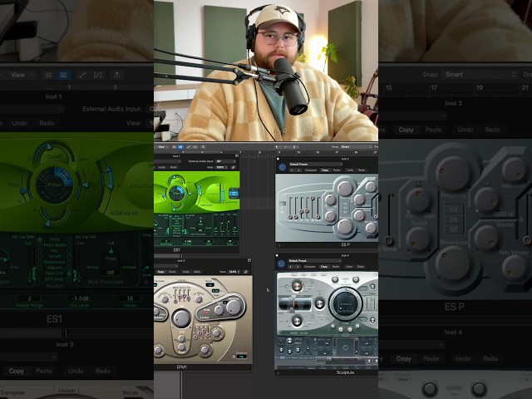Click the large Resonance knob in ES P

click(345, 227)
